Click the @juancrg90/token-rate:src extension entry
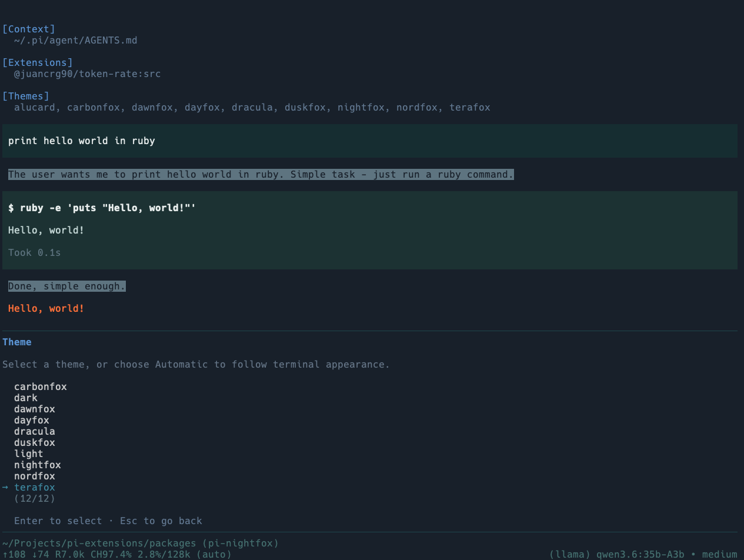 point(88,74)
